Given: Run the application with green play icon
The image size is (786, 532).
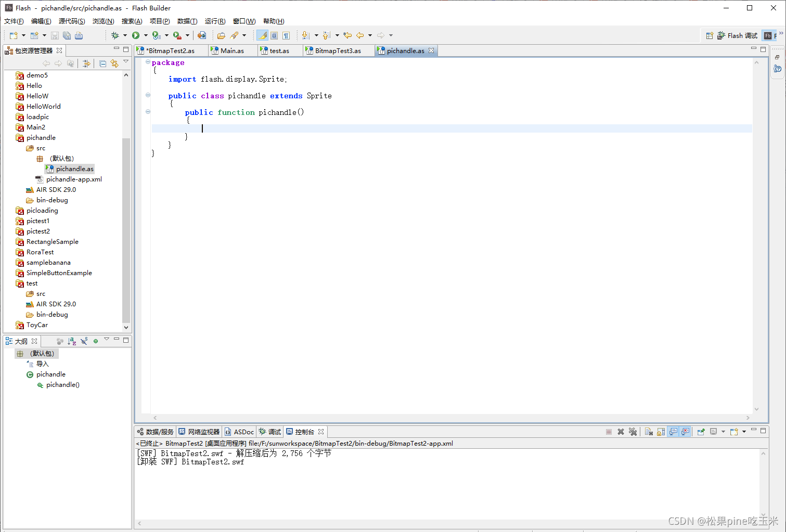Looking at the screenshot, I should [x=136, y=35].
